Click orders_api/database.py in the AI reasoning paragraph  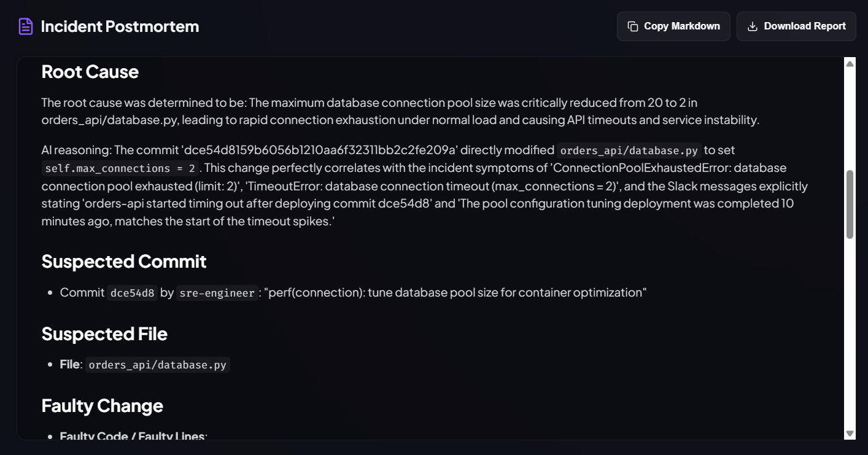point(629,150)
